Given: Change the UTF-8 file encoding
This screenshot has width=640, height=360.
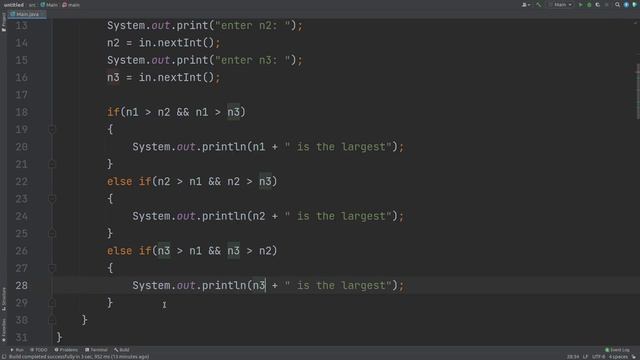Looking at the screenshot, I should (x=598, y=357).
